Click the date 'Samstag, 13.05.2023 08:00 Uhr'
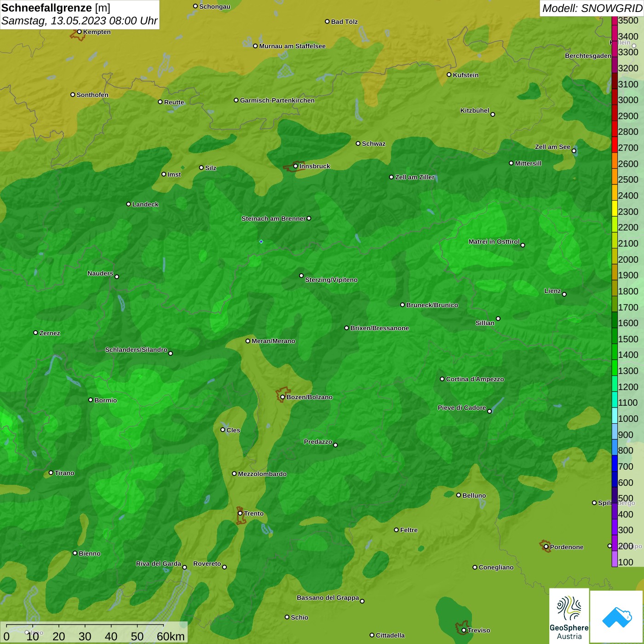Viewport: 644px width, 644px height. pos(80,21)
